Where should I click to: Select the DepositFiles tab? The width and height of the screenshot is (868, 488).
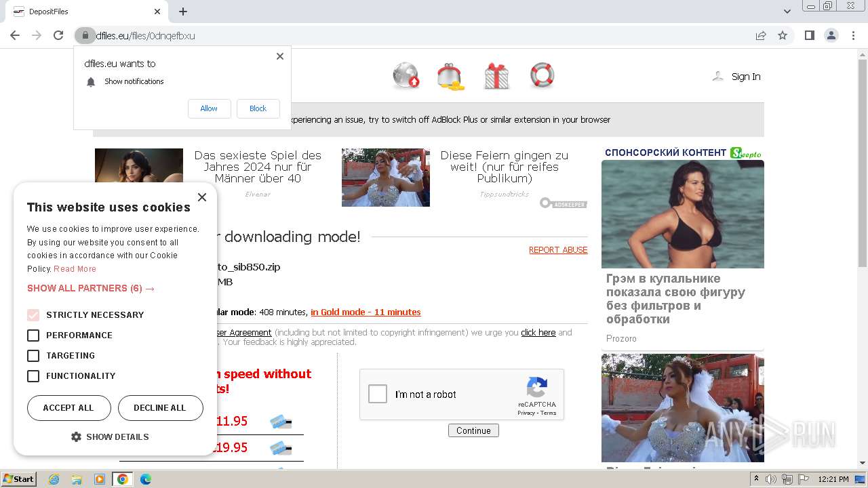(x=85, y=12)
